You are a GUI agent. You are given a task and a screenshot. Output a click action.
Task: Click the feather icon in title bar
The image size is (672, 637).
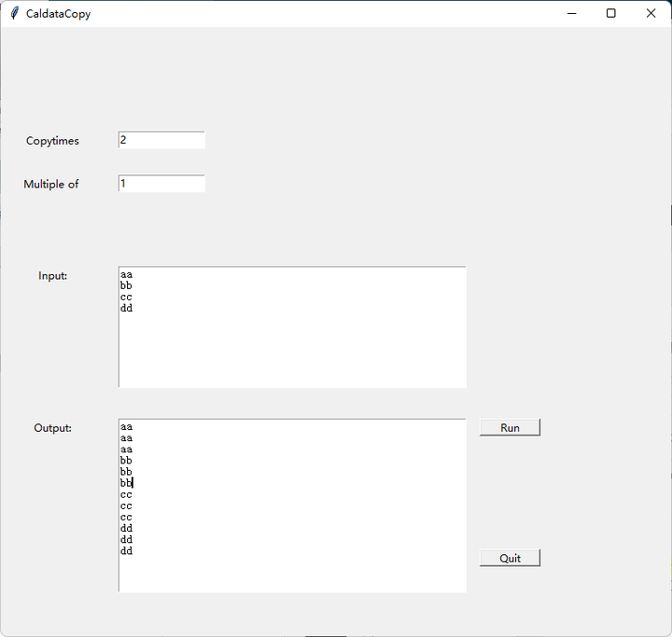pyautogui.click(x=14, y=13)
